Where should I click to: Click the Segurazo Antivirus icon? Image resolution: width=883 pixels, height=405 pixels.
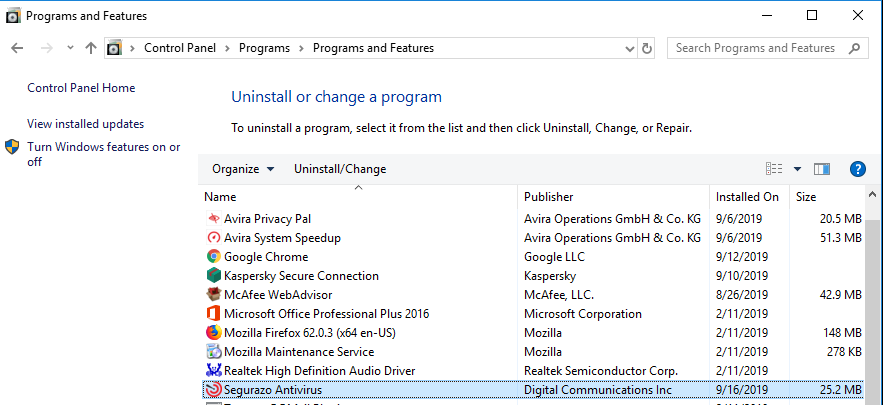[213, 390]
